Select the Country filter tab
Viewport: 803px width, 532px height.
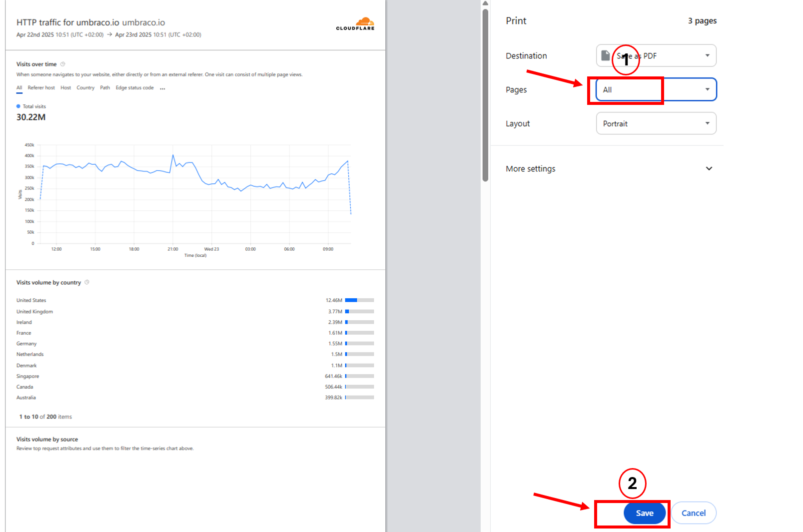[85, 88]
